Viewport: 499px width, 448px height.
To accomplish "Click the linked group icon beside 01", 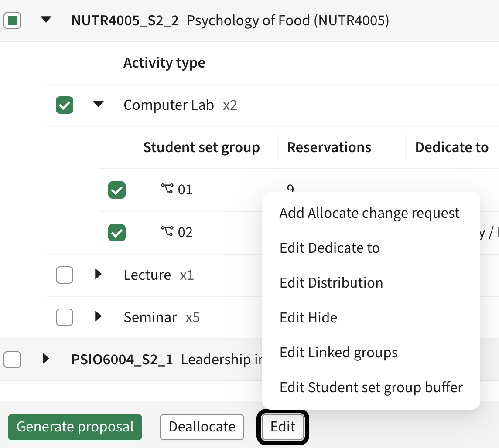I will click(167, 189).
